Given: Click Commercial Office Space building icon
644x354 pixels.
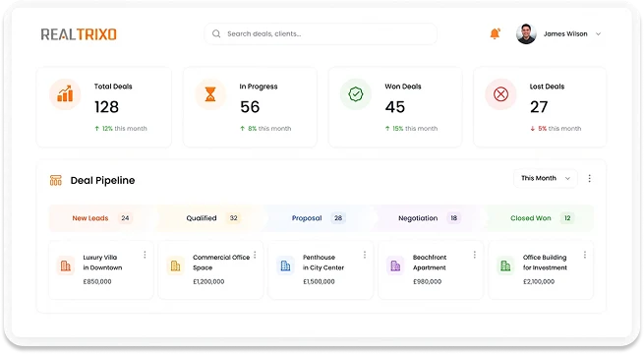Looking at the screenshot, I should coord(175,265).
